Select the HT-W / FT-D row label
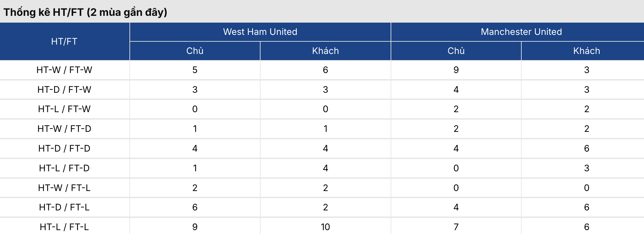Image resolution: width=644 pixels, height=234 pixels. click(64, 129)
